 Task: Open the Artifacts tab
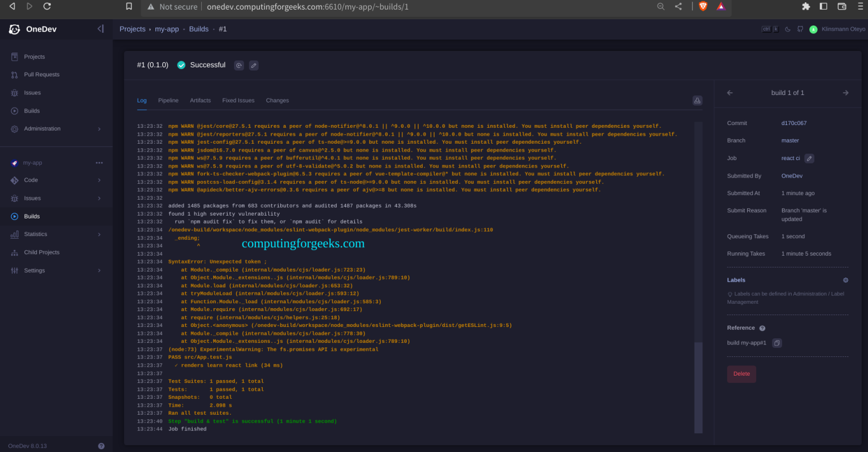pos(200,100)
